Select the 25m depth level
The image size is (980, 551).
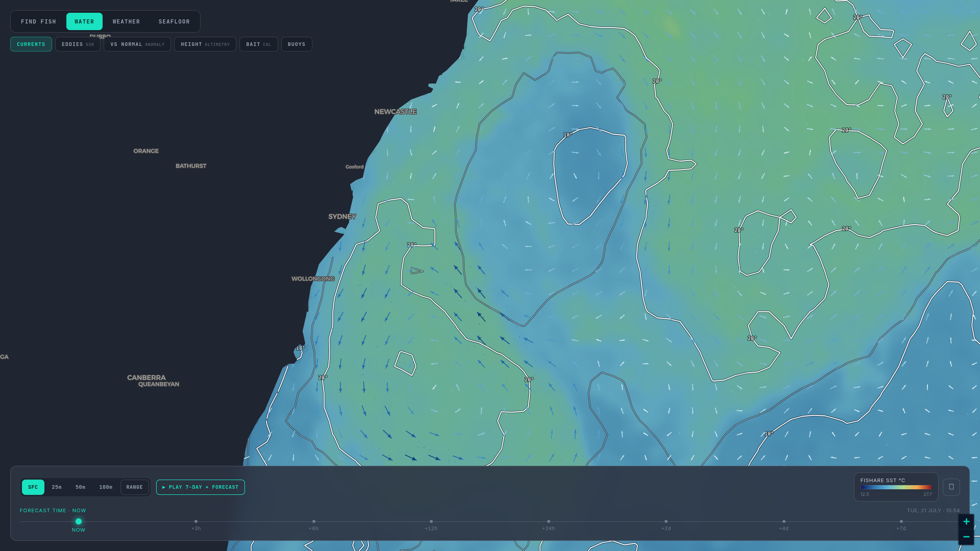coord(57,487)
